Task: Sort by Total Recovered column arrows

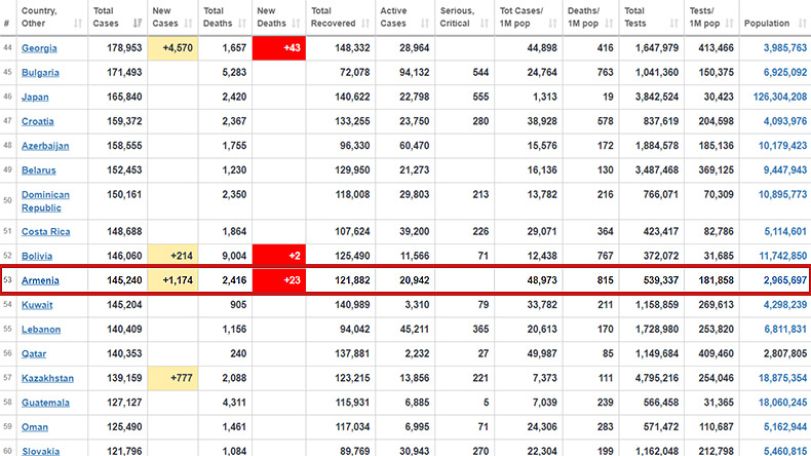Action: click(366, 23)
